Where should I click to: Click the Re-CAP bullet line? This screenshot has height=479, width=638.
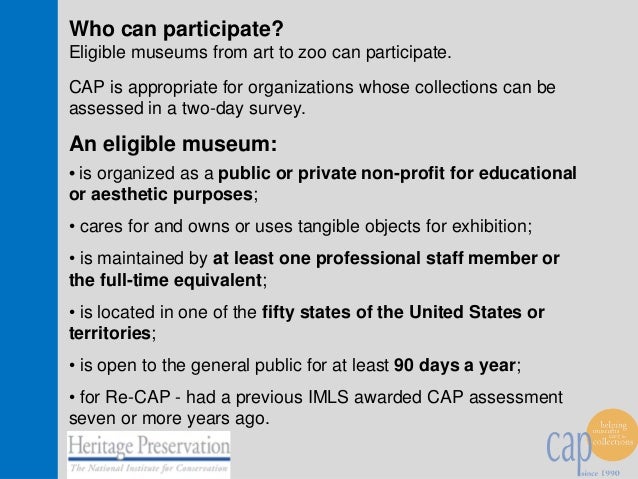(316, 408)
